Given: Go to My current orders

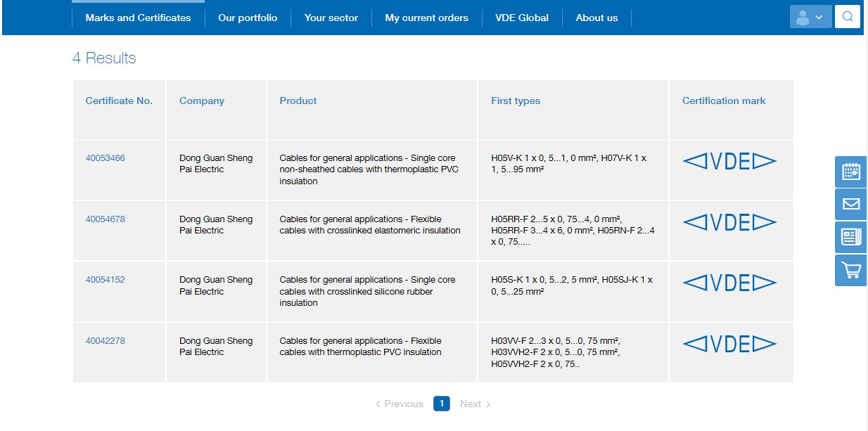Looking at the screenshot, I should point(426,18).
